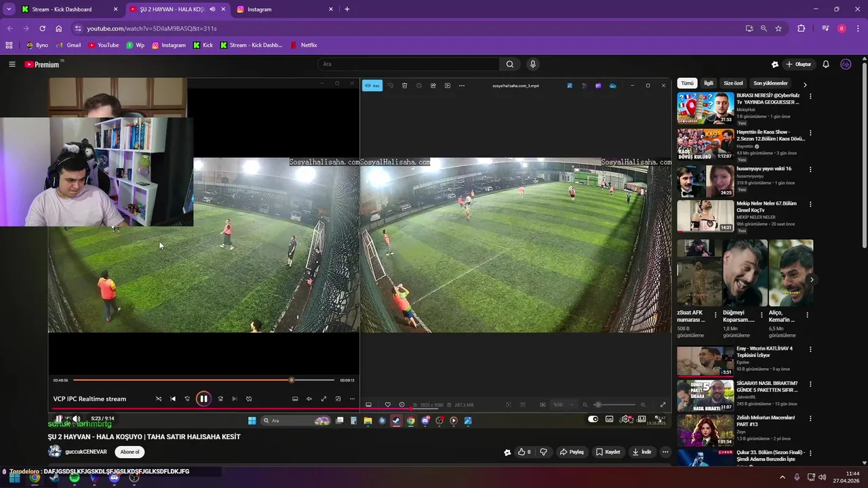Delete the clip with trash icon
The height and width of the screenshot is (488, 868).
(404, 85)
